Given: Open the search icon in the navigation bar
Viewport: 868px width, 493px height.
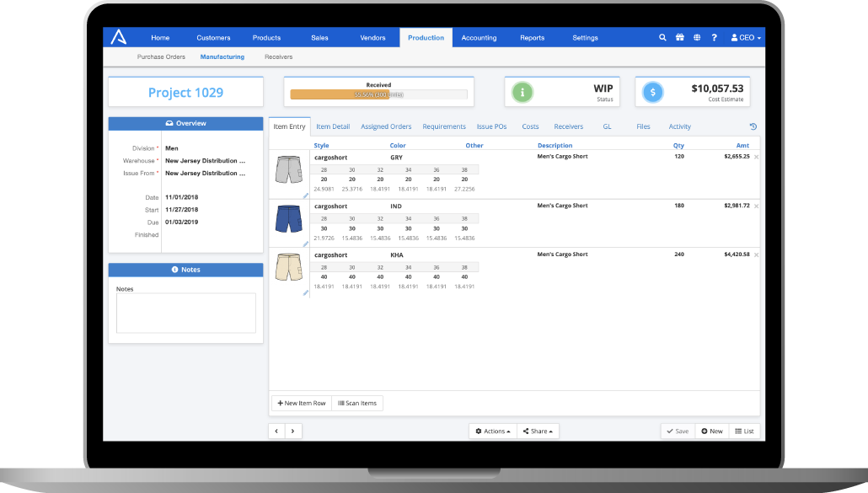Looking at the screenshot, I should coord(662,37).
